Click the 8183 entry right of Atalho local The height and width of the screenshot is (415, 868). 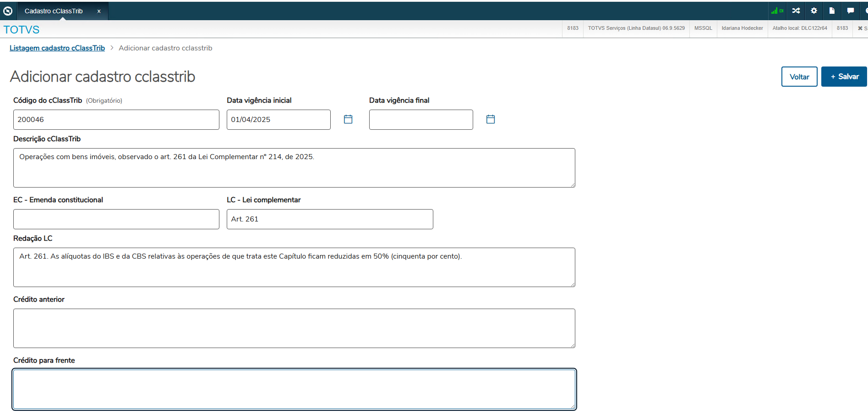pos(842,28)
